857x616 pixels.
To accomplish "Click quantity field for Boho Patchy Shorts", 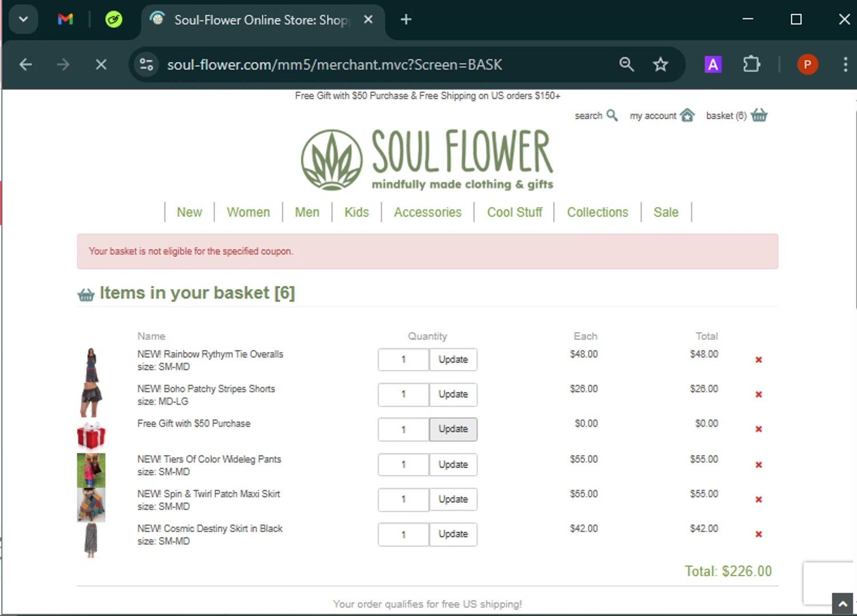I will 403,394.
